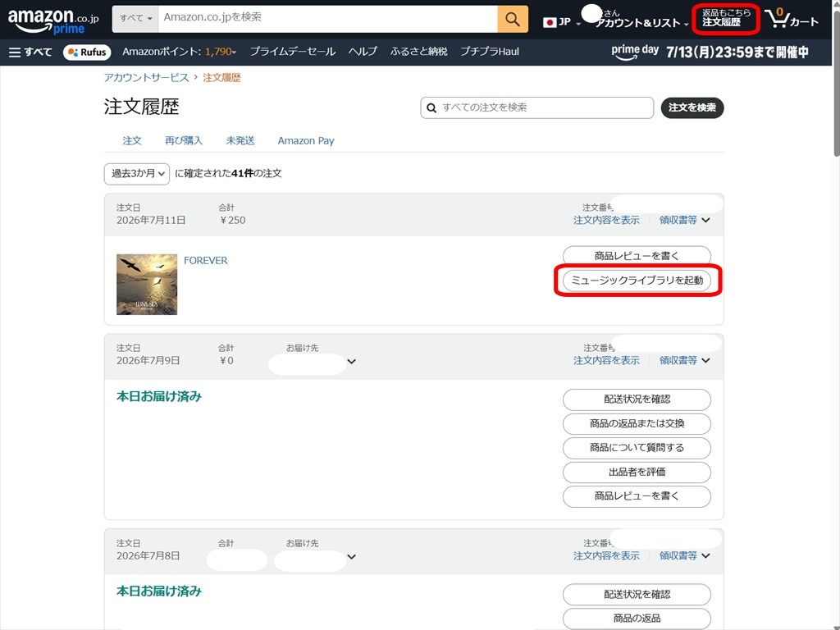Expand お届け先 chevron for 2026年7月9日 order

[351, 362]
